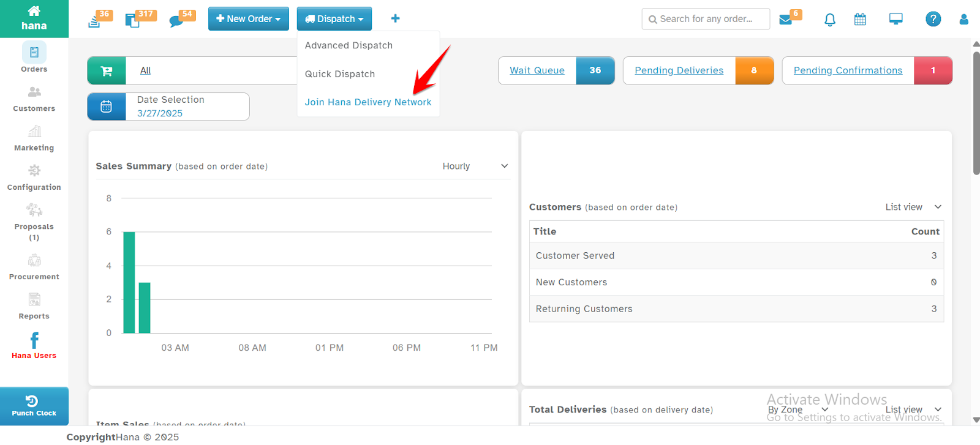
Task: Click Pending Confirmations count 1
Action: [x=933, y=70]
